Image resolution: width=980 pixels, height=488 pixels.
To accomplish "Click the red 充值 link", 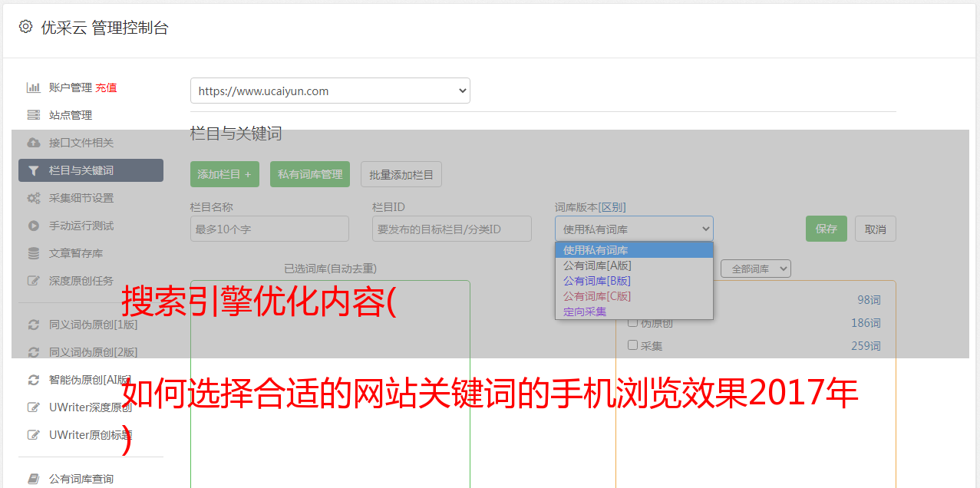I will pyautogui.click(x=106, y=87).
